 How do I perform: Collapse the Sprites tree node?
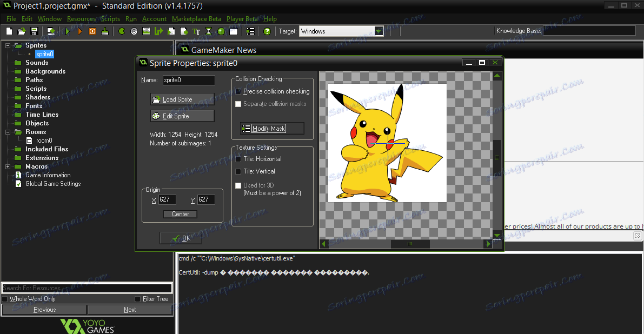pos(8,45)
